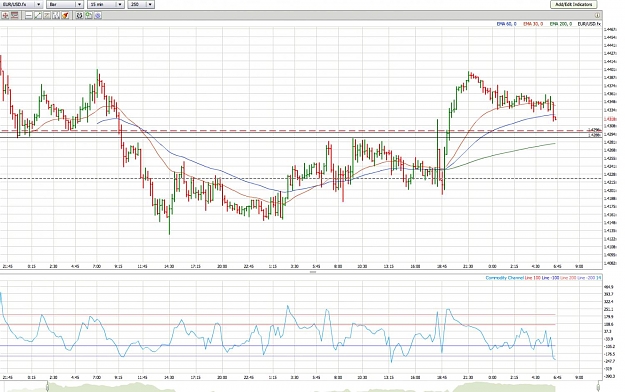Viewport: 625px width, 392px height.
Task: Click the black clock-like toolbar icon
Action: pos(79,16)
